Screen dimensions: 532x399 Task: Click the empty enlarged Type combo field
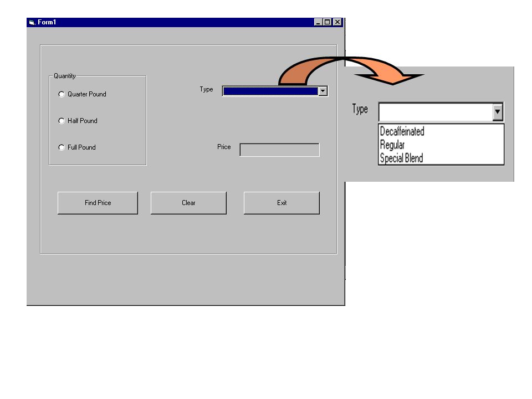click(436, 111)
